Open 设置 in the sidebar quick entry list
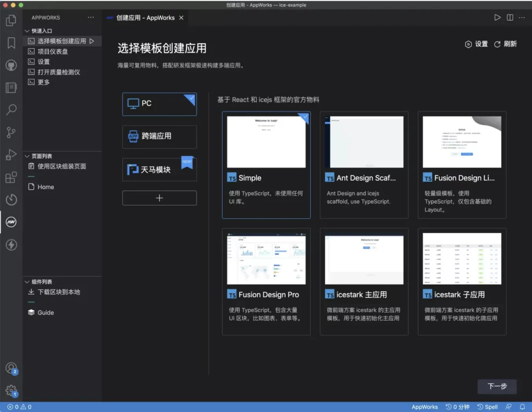532x412 pixels. click(44, 62)
